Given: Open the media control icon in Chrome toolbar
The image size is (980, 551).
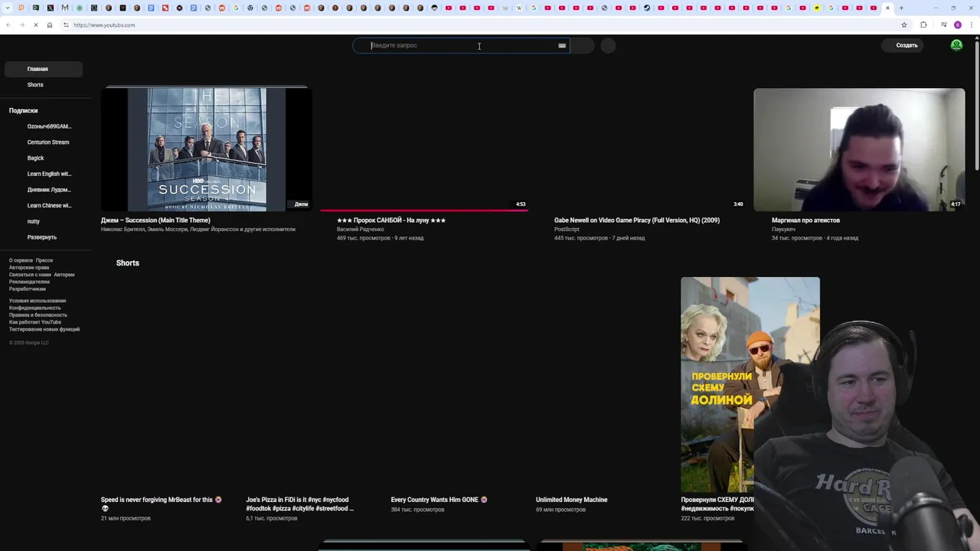Looking at the screenshot, I should point(944,25).
